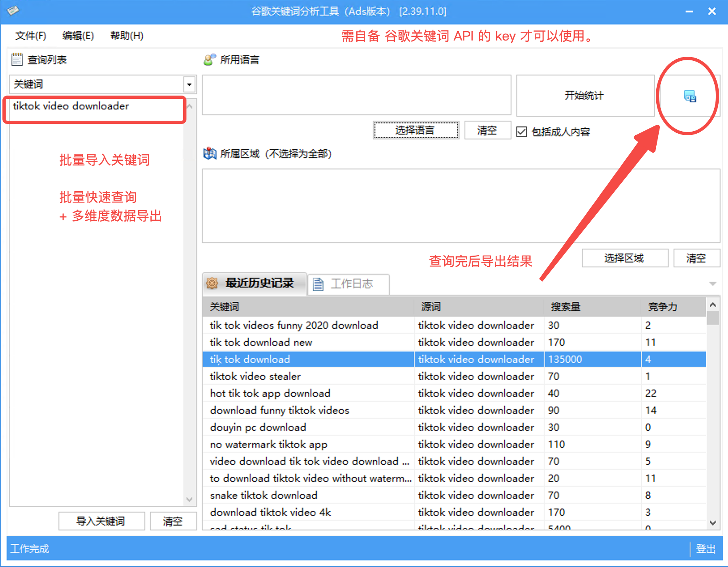Screen dimensions: 728x567
Task: Click the region map icon
Action: (x=210, y=153)
